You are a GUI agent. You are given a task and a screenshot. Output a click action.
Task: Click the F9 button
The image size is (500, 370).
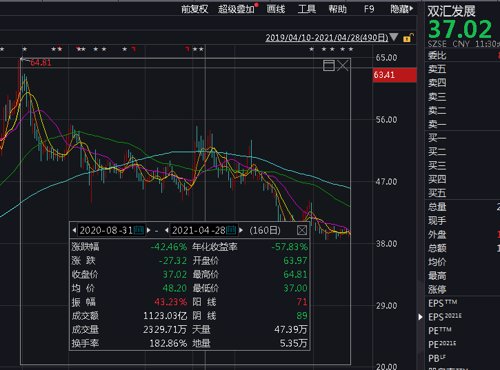[369, 9]
